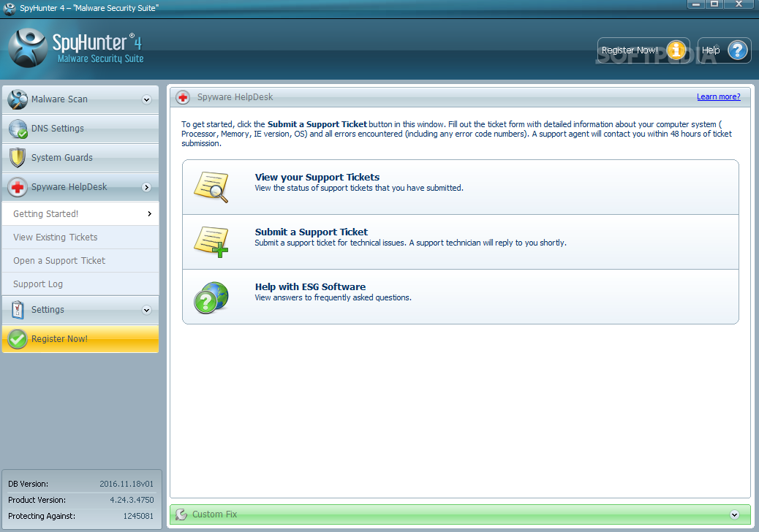Expand the Settings section arrow
The height and width of the screenshot is (532, 759).
(x=147, y=310)
